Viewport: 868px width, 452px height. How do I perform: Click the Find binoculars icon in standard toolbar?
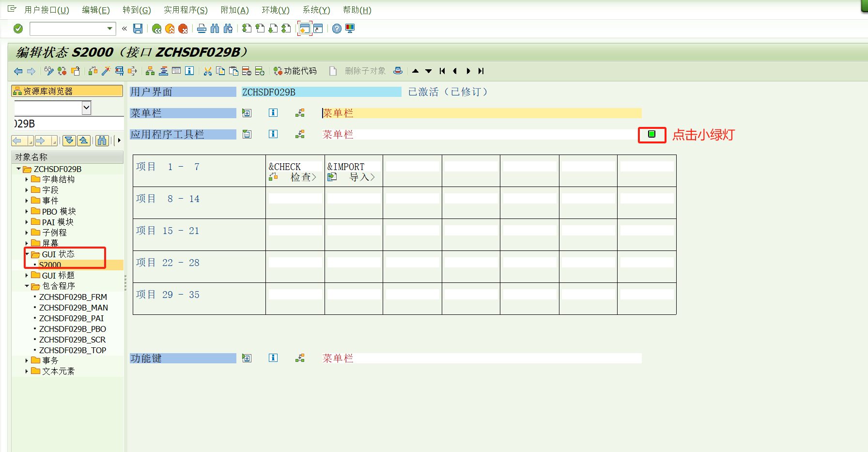coord(215,29)
